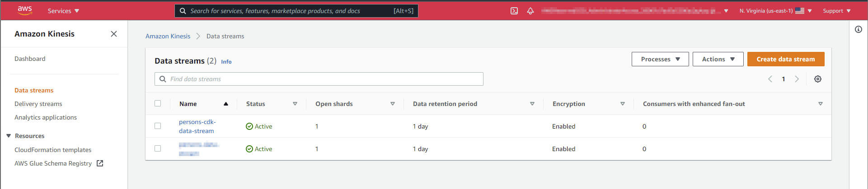Open Analytics applications in the sidebar
Screen dimensions: 868x189
(x=46, y=117)
